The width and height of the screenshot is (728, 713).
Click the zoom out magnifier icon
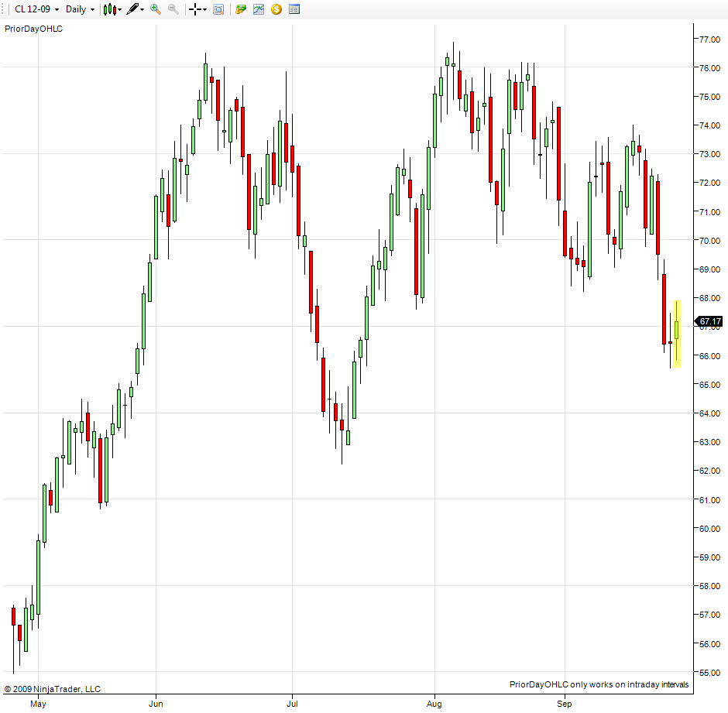173,9
